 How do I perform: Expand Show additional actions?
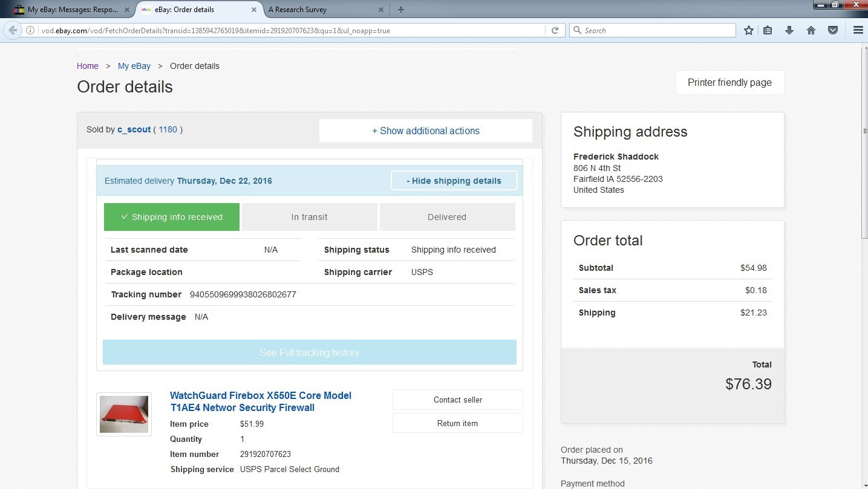[x=426, y=131]
